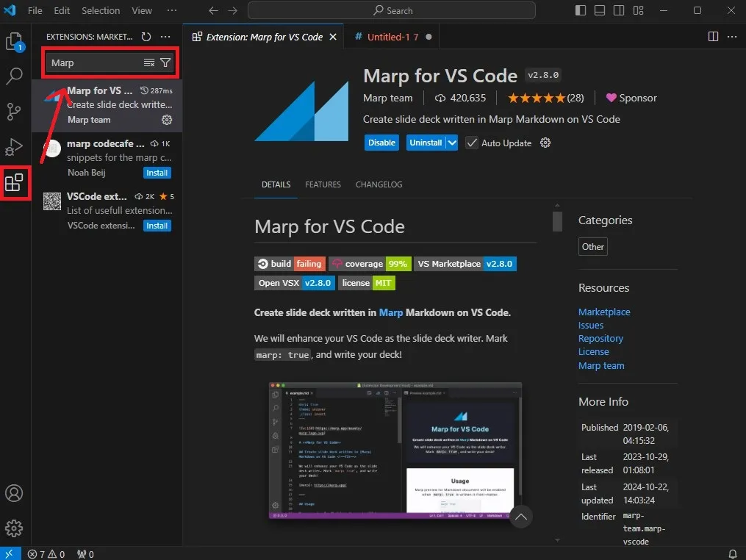This screenshot has width=746, height=560.
Task: Switch to the CHANGELOG tab
Action: (x=379, y=184)
